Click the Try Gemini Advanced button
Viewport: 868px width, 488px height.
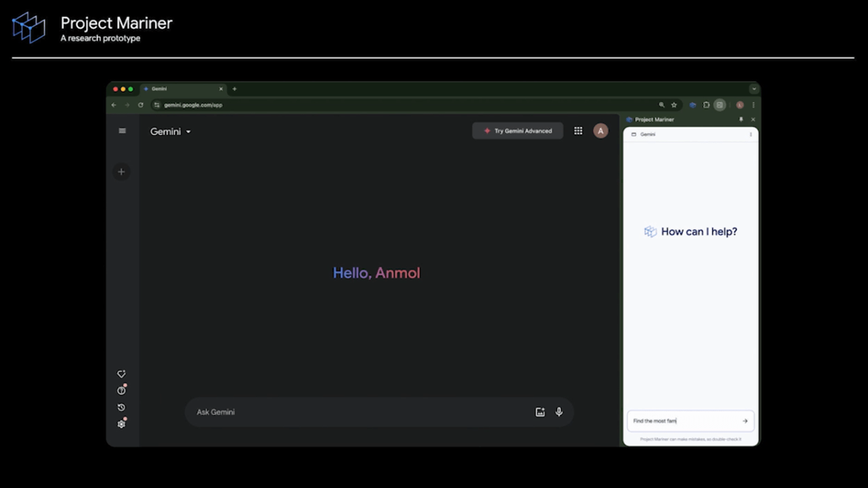(518, 131)
